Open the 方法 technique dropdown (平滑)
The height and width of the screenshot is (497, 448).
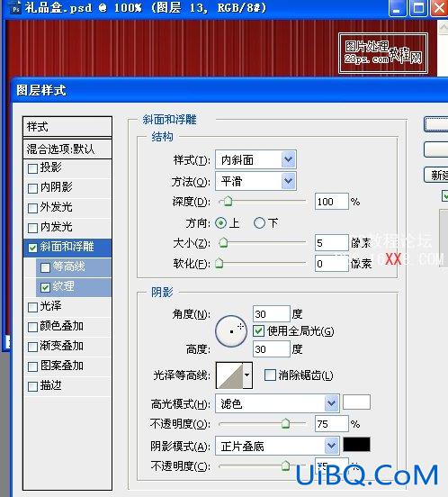click(255, 181)
